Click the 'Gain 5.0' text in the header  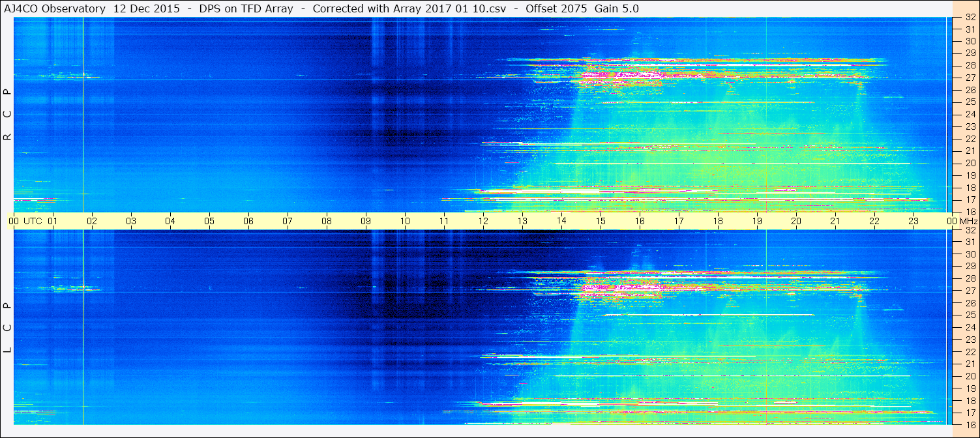click(616, 8)
